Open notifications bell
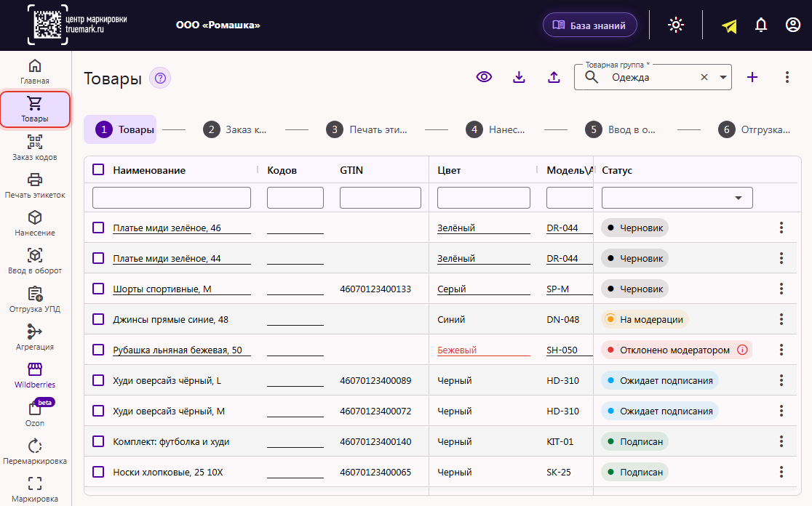This screenshot has width=812, height=506. point(761,25)
